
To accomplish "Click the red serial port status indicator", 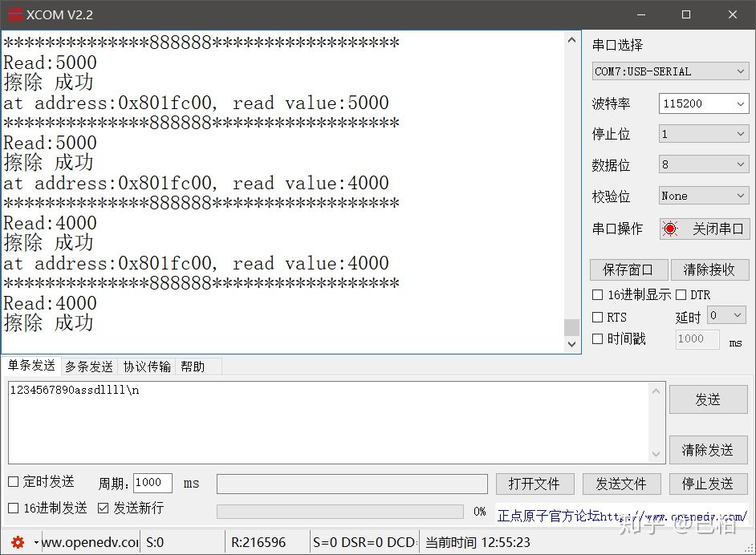I will pos(669,229).
